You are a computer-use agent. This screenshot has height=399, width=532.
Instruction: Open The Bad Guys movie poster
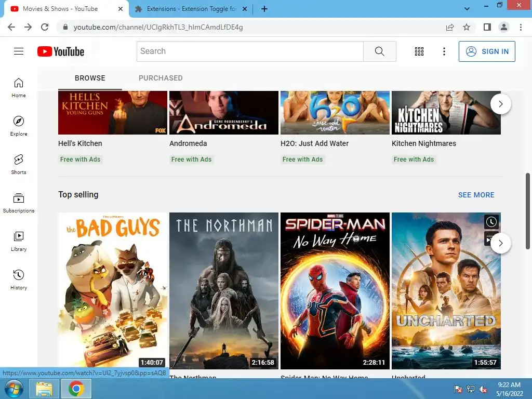point(113,291)
